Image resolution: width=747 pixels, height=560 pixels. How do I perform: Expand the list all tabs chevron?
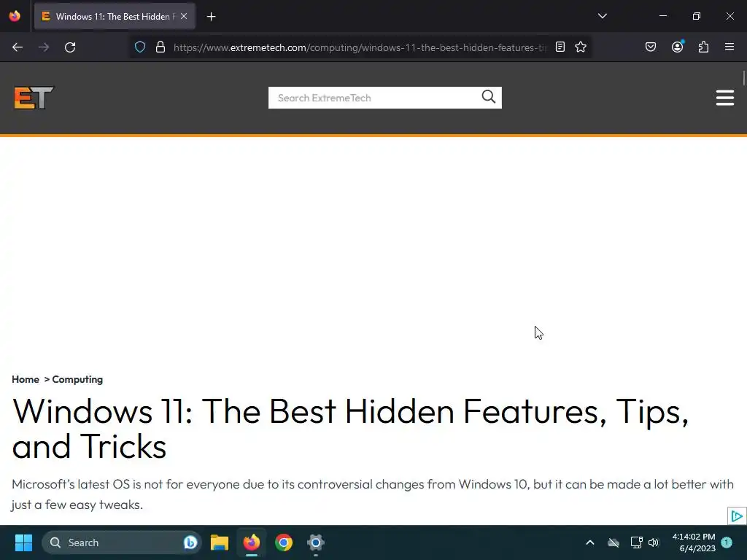click(x=602, y=16)
